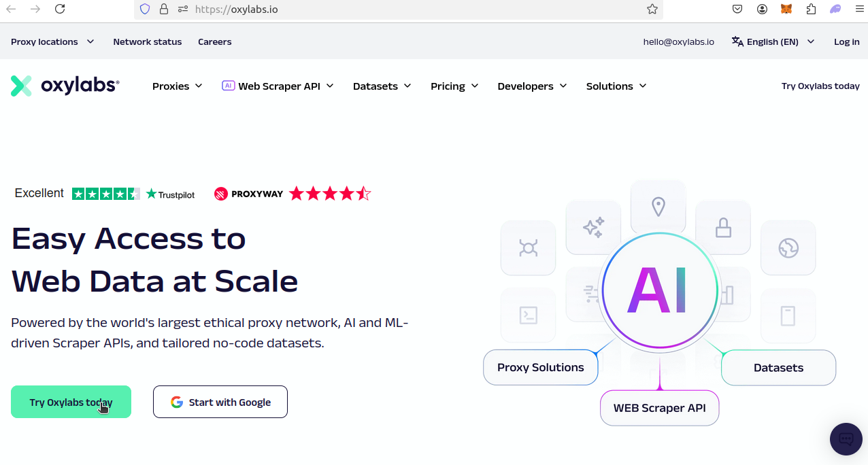Click the sparkles tile icon
Screen dimensions: 868x465
coord(593,228)
